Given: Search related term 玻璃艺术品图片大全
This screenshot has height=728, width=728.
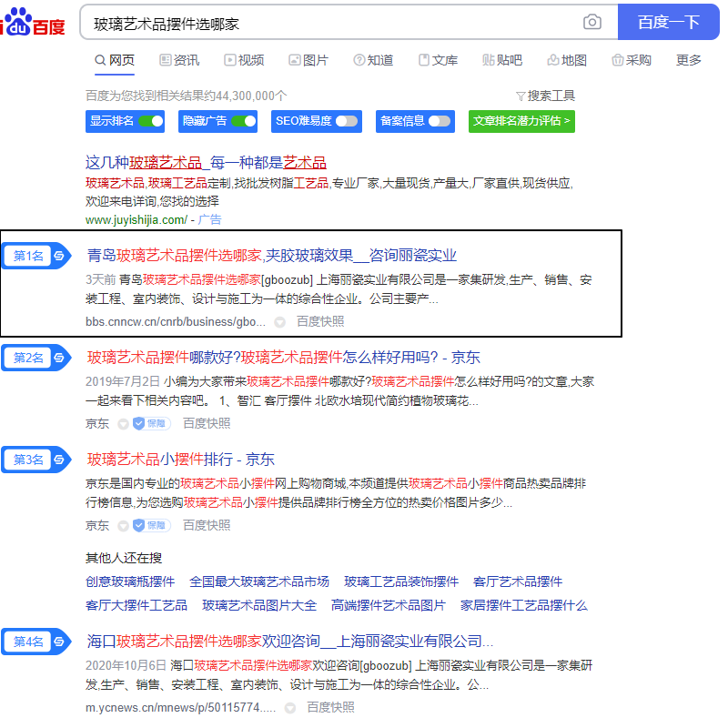Looking at the screenshot, I should (x=259, y=605).
